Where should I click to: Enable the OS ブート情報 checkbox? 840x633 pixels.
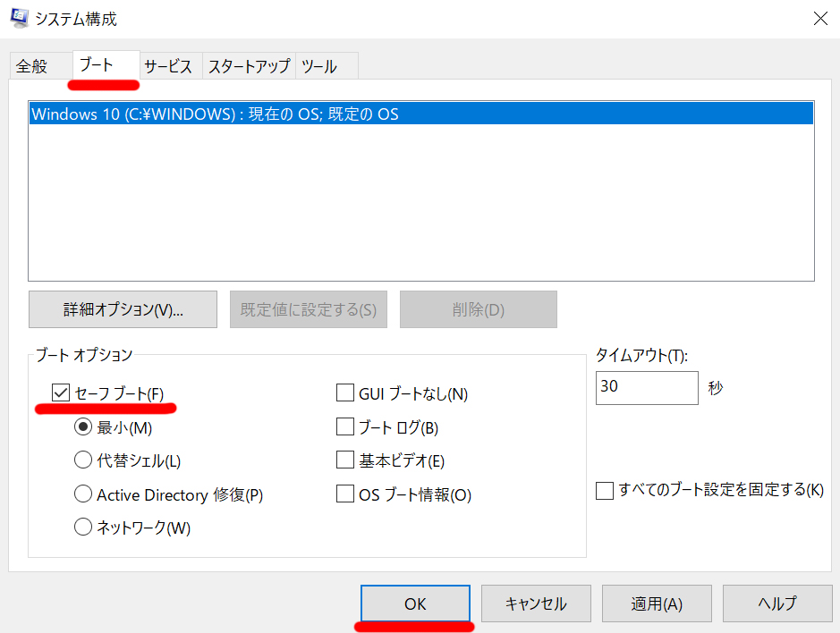(345, 494)
